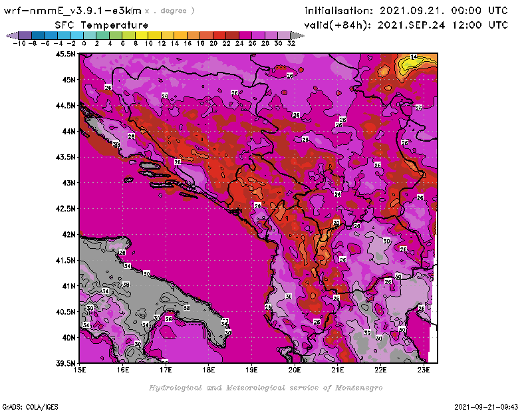532x411 pixels.
Task: Click the dark red swatch between 22 and 24
Action: coord(232,35)
